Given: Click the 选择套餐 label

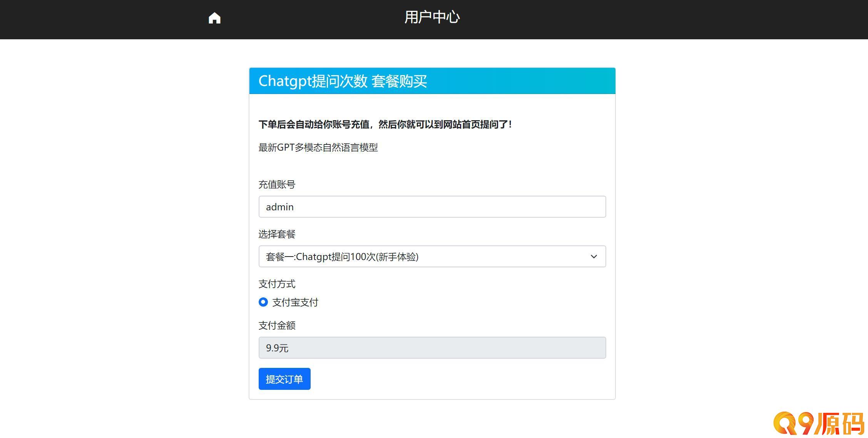Looking at the screenshot, I should [277, 234].
